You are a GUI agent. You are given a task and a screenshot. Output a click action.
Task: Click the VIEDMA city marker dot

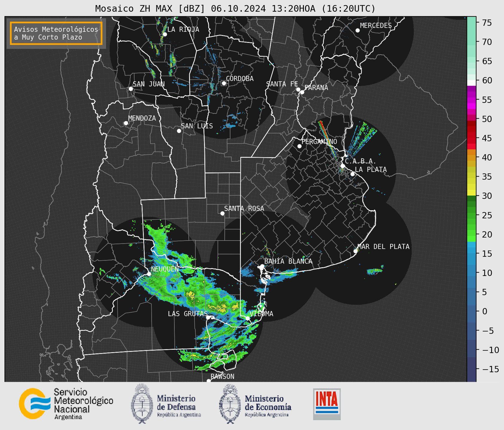coord(248,318)
